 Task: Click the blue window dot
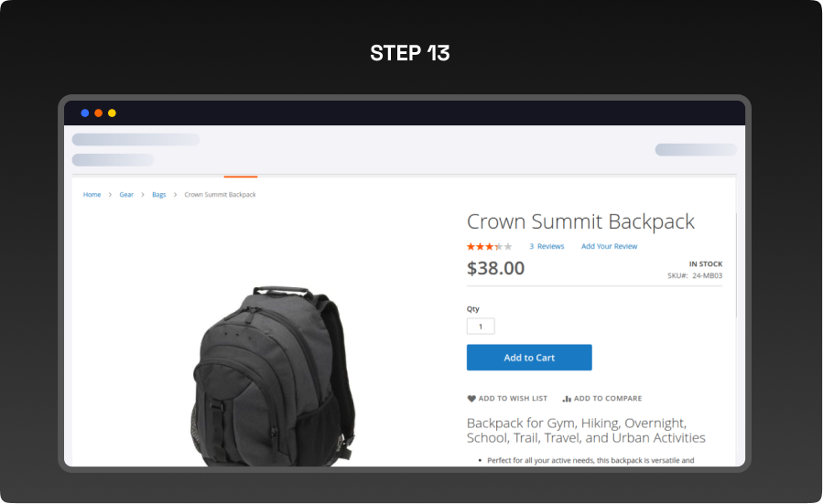tap(85, 113)
